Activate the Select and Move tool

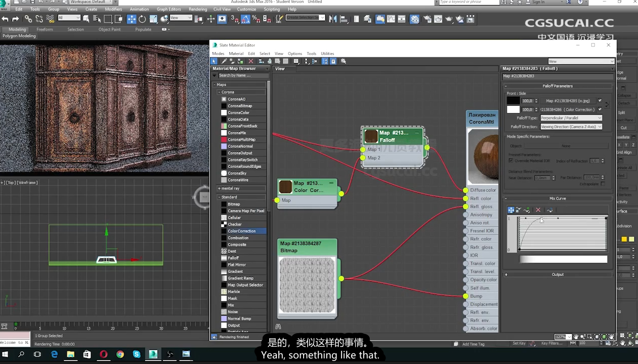pyautogui.click(x=131, y=19)
